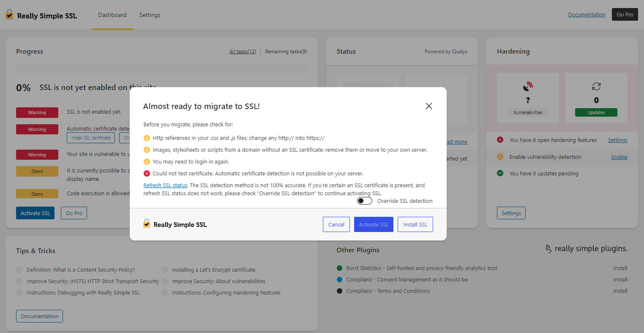Click blue dot beside Complianz Consent Management
The width and height of the screenshot is (644, 333).
(339, 279)
